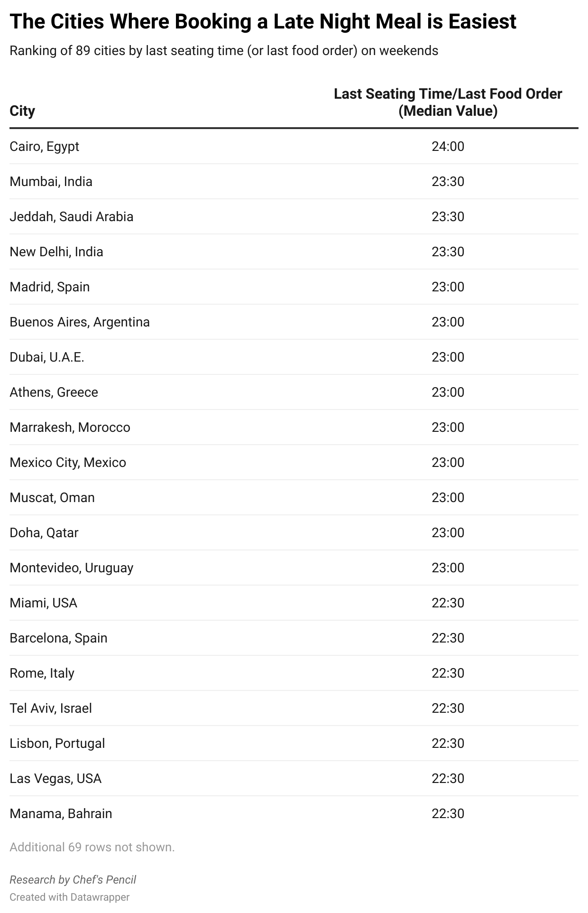Click Cairo's 24:00 seating time value
Image resolution: width=588 pixels, height=913 pixels.
[447, 146]
